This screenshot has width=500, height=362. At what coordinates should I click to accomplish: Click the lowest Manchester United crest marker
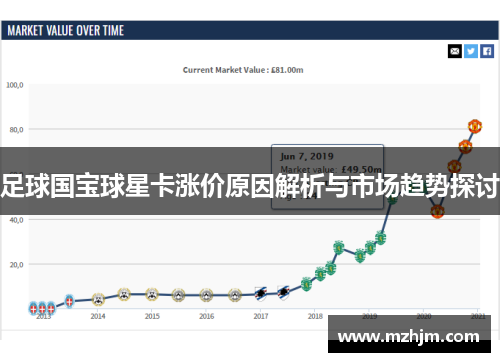(x=437, y=211)
